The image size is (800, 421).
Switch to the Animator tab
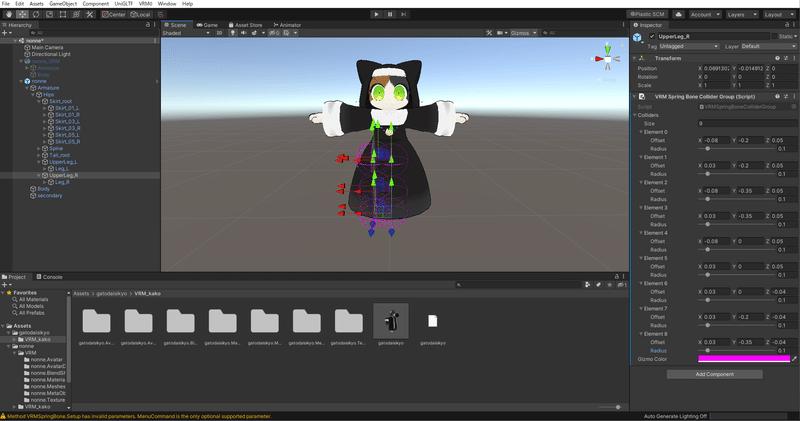tap(287, 24)
